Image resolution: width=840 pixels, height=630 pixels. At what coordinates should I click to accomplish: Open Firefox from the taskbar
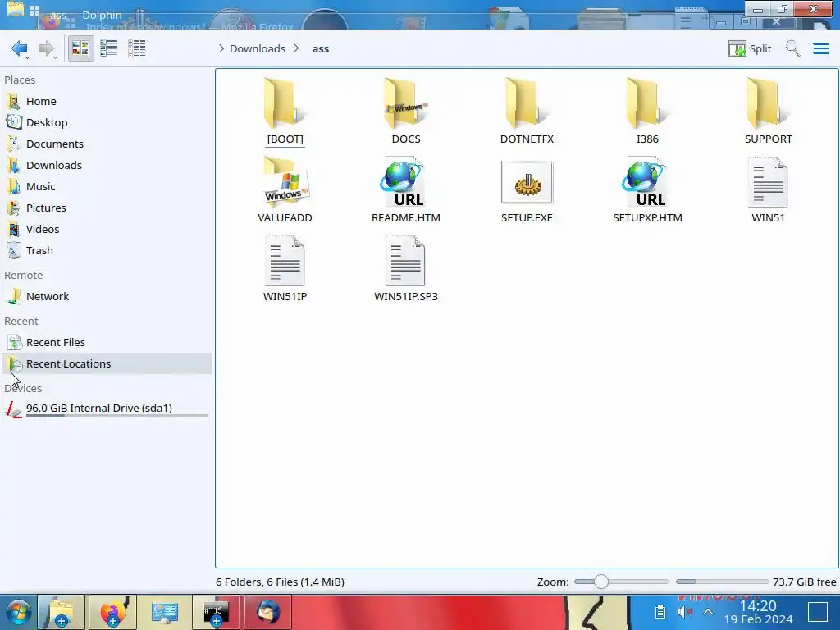pyautogui.click(x=113, y=612)
